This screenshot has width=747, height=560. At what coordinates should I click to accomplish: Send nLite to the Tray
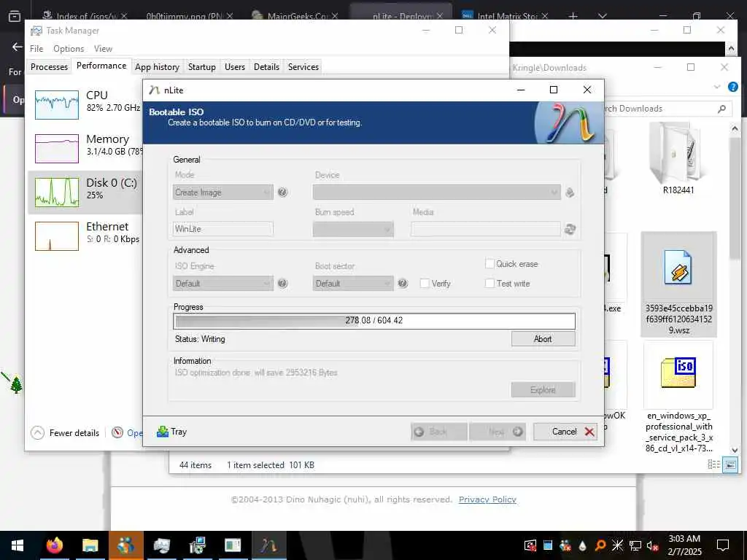pos(171,432)
